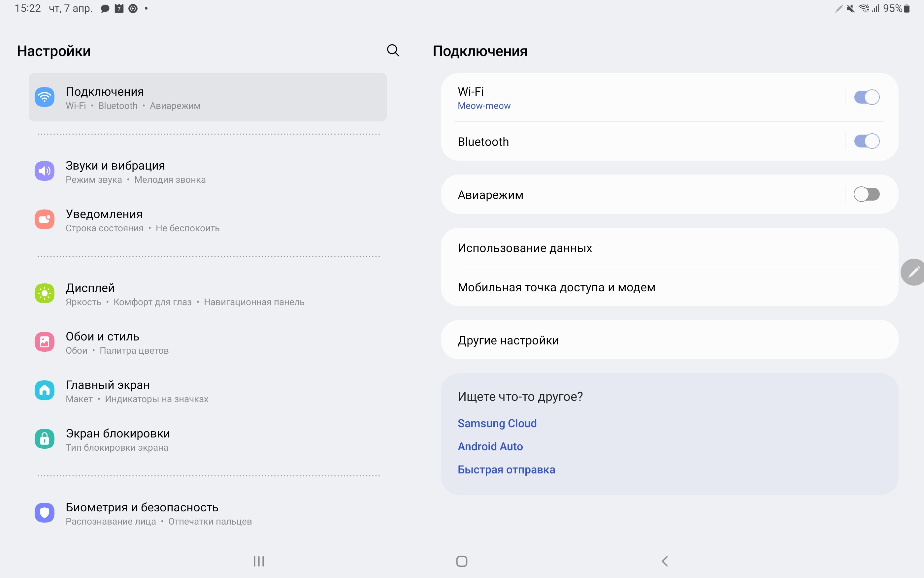Select the Подключения category
This screenshot has height=578, width=924.
click(x=208, y=97)
